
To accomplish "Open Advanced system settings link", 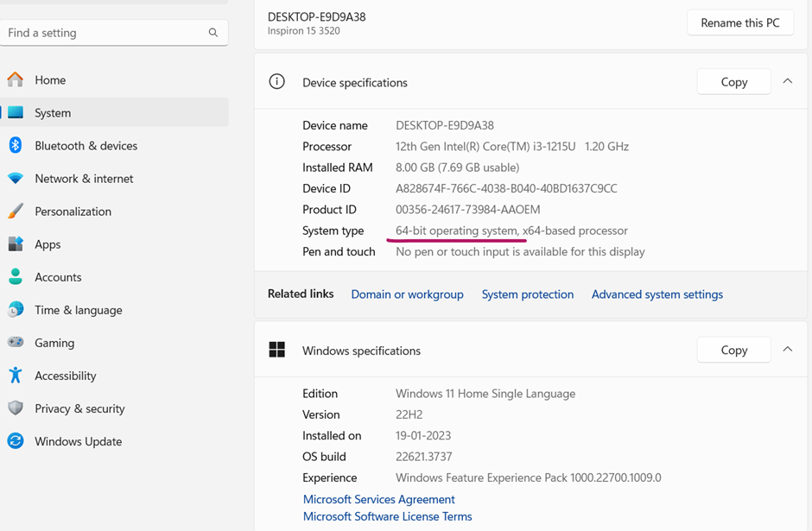I will pos(657,294).
